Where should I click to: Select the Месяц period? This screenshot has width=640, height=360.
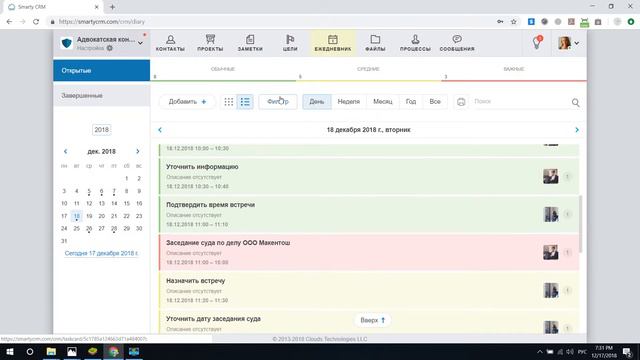382,102
